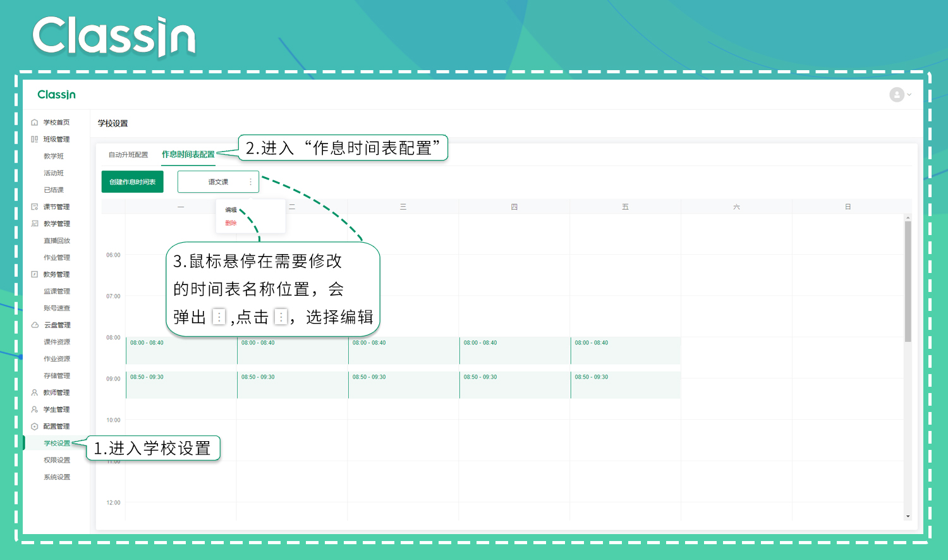Screen dimensions: 948x560
Task: Open the 存储管理 sidebar item
Action: (x=57, y=375)
